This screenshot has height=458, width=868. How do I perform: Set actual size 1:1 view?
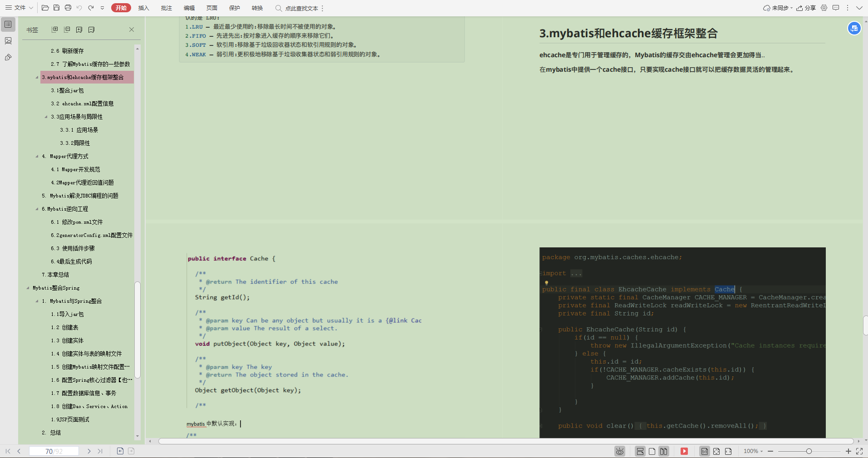click(x=704, y=451)
